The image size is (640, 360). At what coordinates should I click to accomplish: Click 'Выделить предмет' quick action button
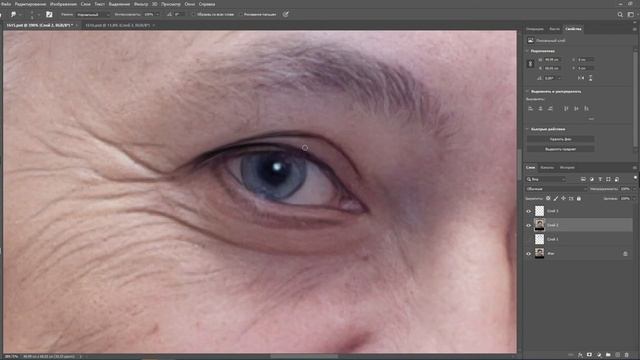(x=560, y=149)
